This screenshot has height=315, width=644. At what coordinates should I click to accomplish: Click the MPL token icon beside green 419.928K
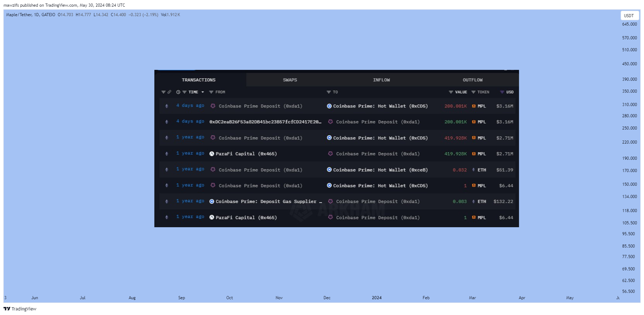[x=474, y=154]
